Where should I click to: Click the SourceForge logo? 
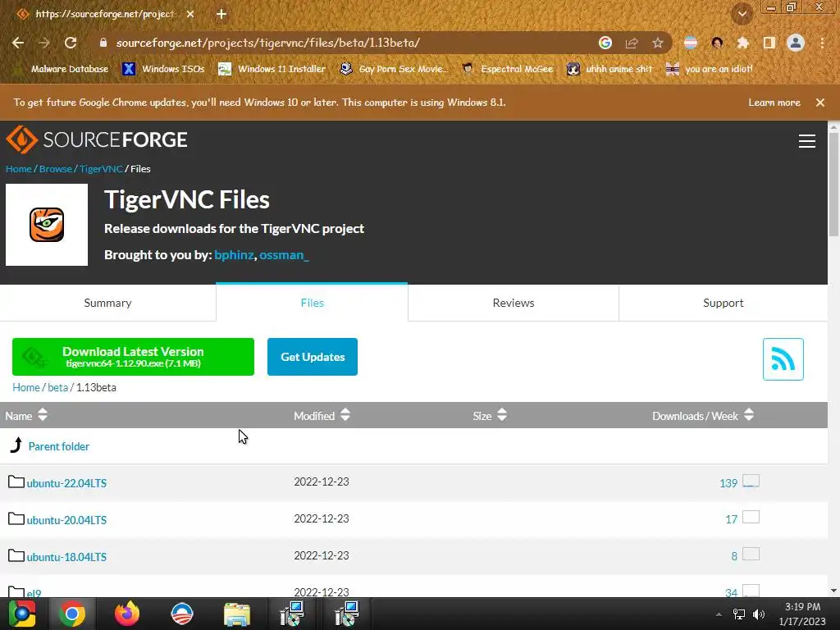point(97,139)
